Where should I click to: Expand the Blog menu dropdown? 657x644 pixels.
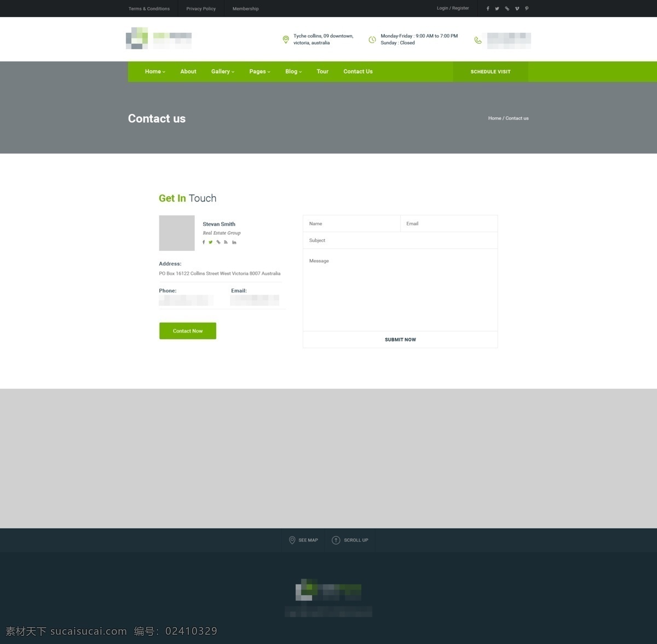293,72
